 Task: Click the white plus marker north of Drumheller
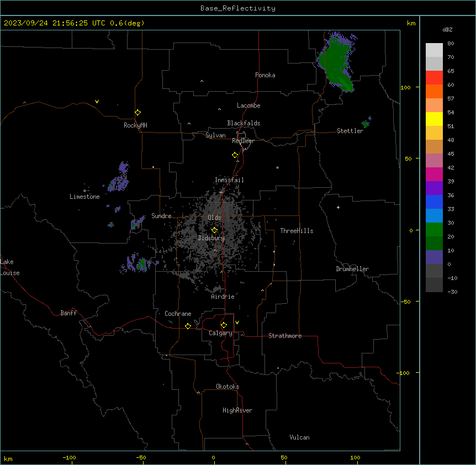pyautogui.click(x=338, y=207)
